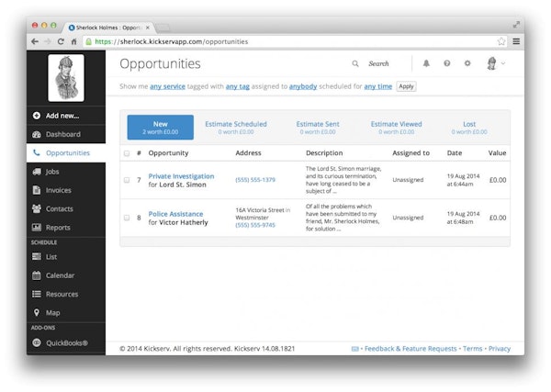This screenshot has width=551, height=392.
Task: Click the browser reload icon
Action: (x=62, y=41)
